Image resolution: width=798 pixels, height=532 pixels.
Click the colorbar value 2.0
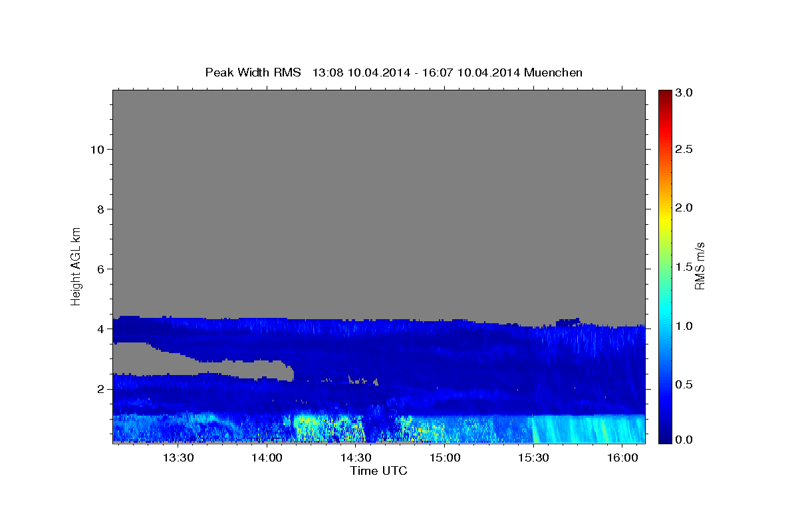(x=684, y=207)
